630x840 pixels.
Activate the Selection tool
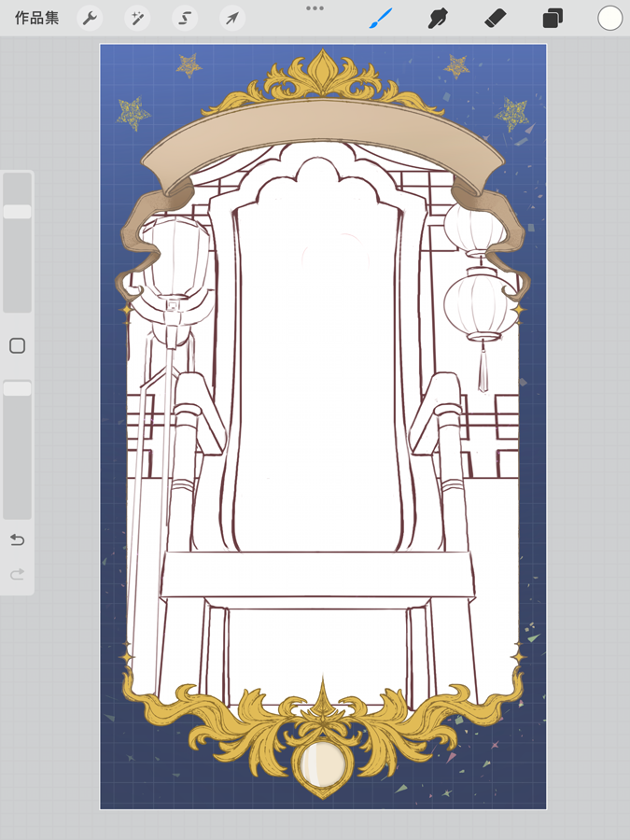point(185,19)
